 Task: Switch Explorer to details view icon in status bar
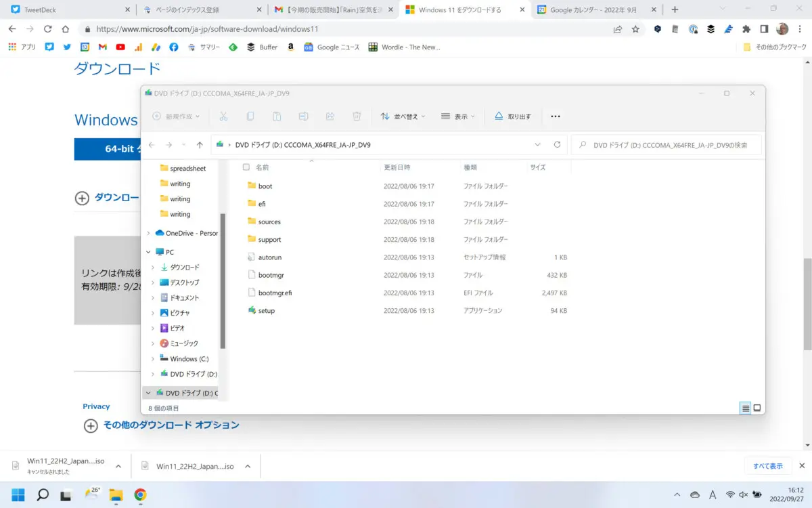tap(745, 408)
